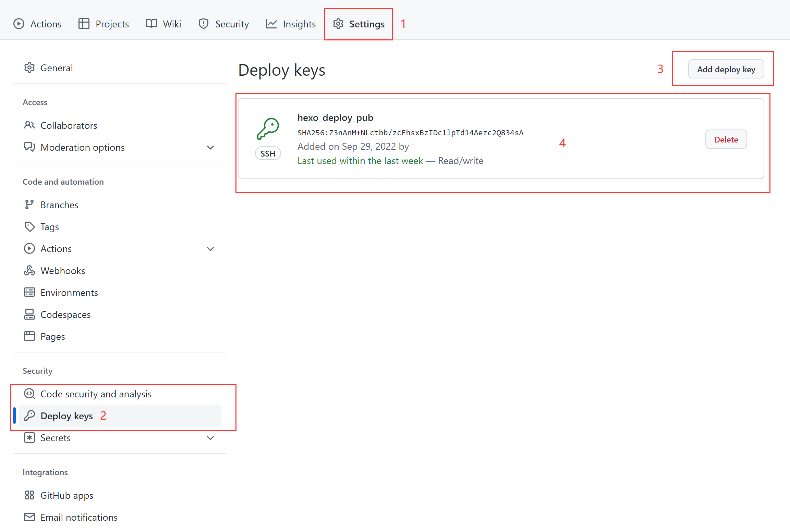Open the Insights tab
790x532 pixels.
(291, 24)
